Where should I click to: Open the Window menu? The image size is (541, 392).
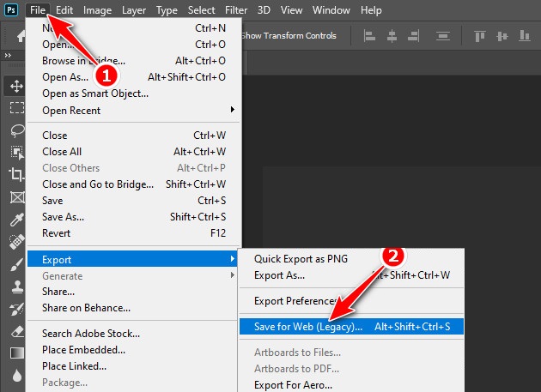[331, 10]
